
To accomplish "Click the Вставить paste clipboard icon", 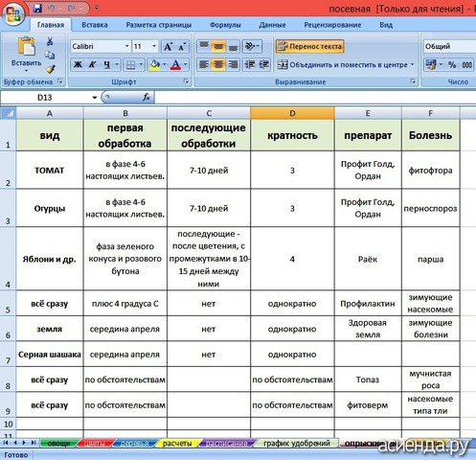I will coord(27,46).
